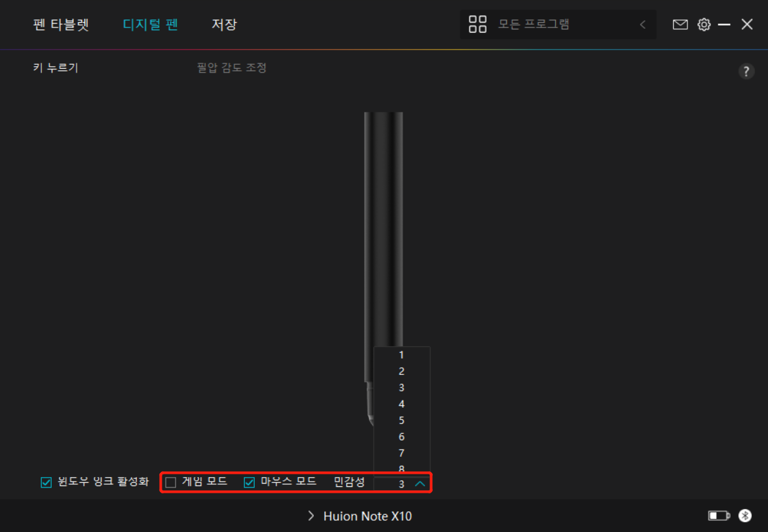Open the mail message icon

point(680,24)
